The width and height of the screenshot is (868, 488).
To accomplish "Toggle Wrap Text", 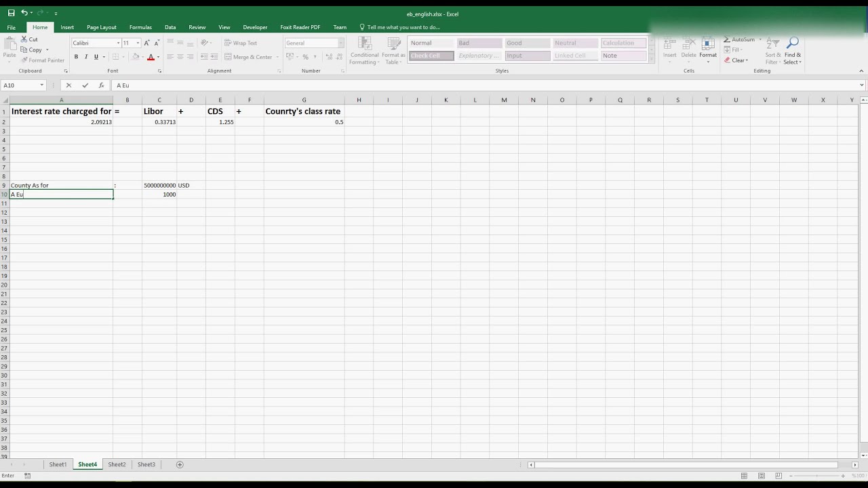I will pos(241,43).
